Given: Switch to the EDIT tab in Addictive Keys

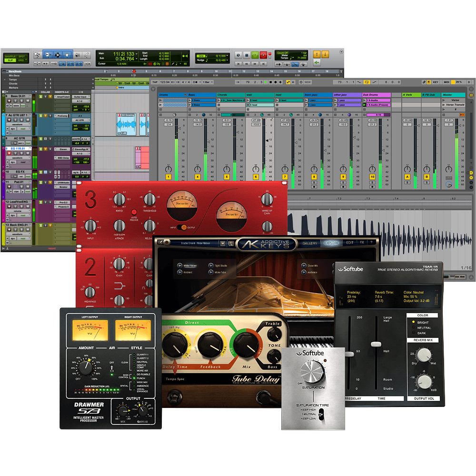Looking at the screenshot, I should point(350,243).
